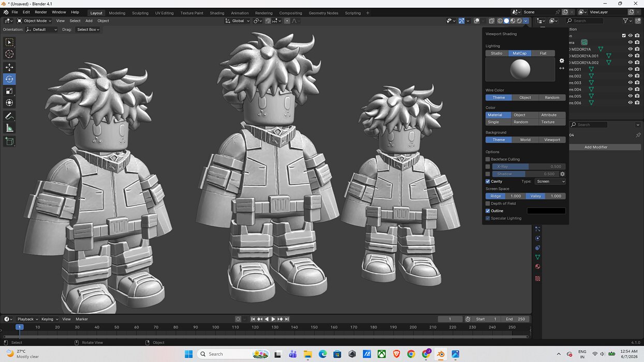644x362 pixels.
Task: Hide MIDORIYA.001 with its eye icon
Action: [x=631, y=56]
